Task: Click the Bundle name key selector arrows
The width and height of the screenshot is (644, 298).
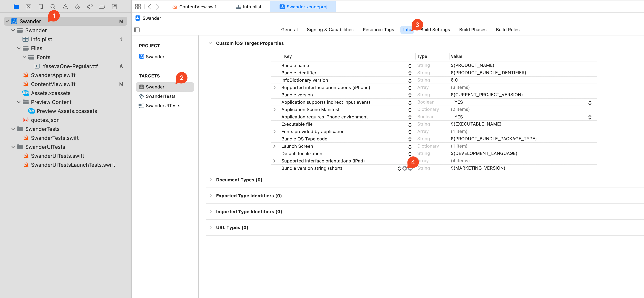Action: [x=410, y=66]
